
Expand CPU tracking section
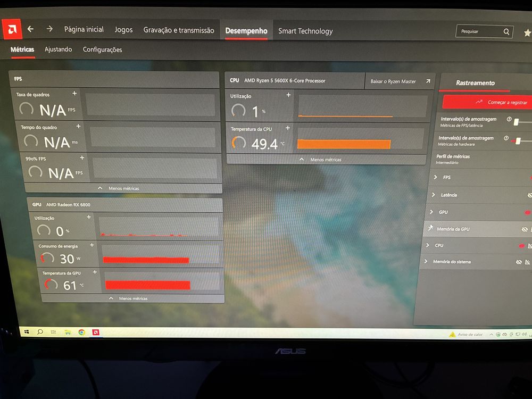[x=428, y=245]
